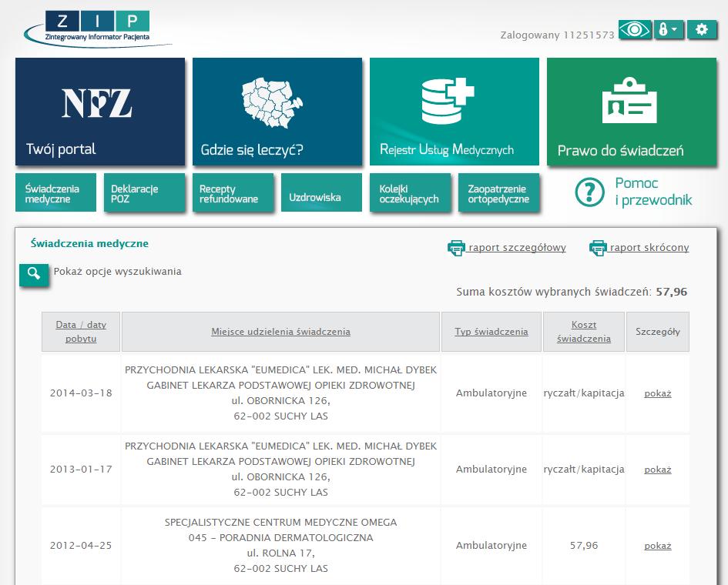Screen dimensions: 728x585
Task: Select the Deklaracje POZ menu tile
Action: click(x=144, y=192)
